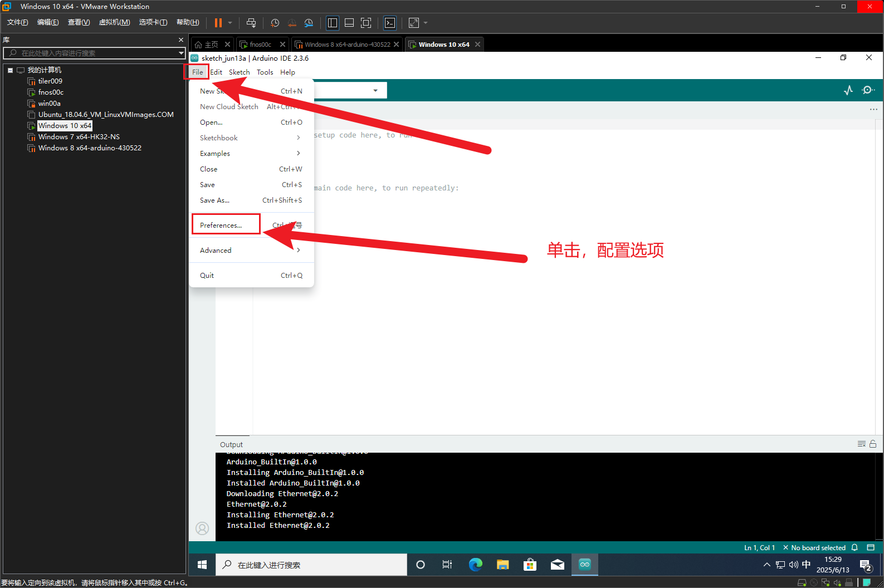Open the Mail app from the taskbar

point(557,565)
